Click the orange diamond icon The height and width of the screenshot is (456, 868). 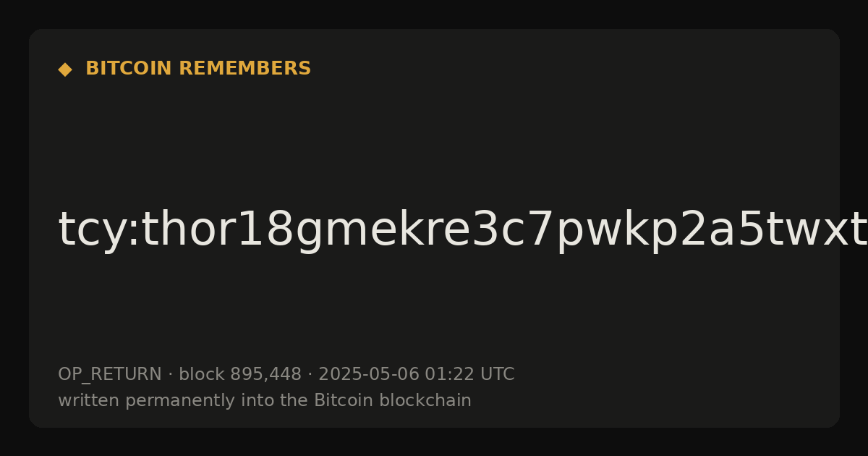click(65, 69)
